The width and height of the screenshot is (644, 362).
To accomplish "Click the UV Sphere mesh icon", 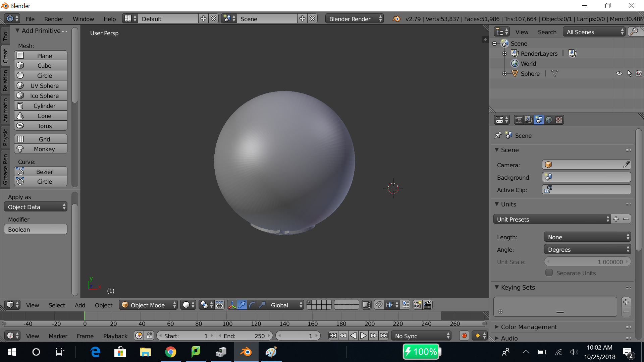I will [20, 85].
